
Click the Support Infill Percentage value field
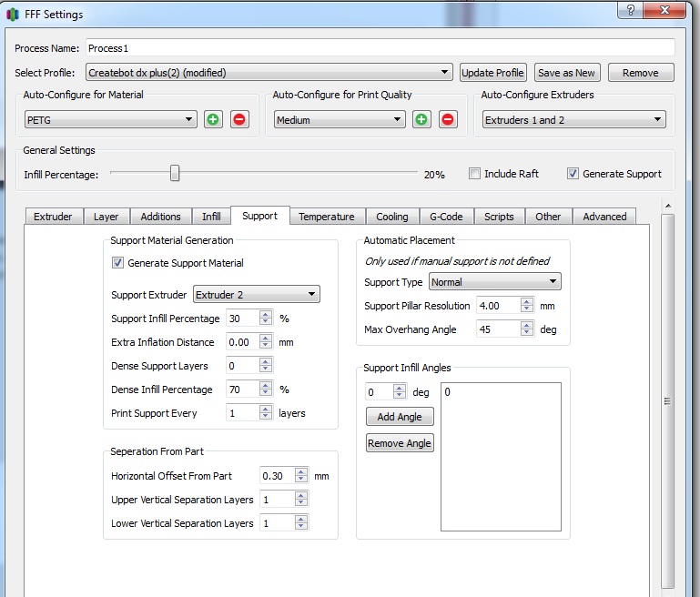243,319
